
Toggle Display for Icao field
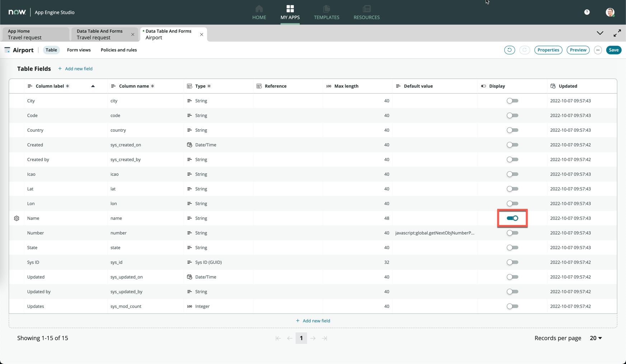click(512, 174)
